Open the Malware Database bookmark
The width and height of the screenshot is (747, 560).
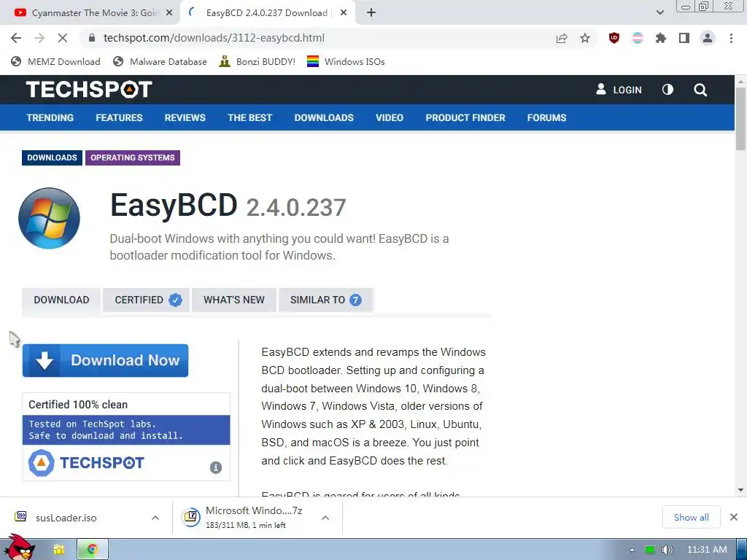coord(160,61)
